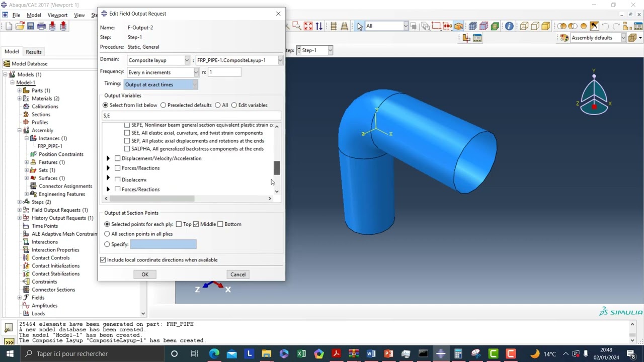Click the Windows Start button

tap(10, 353)
